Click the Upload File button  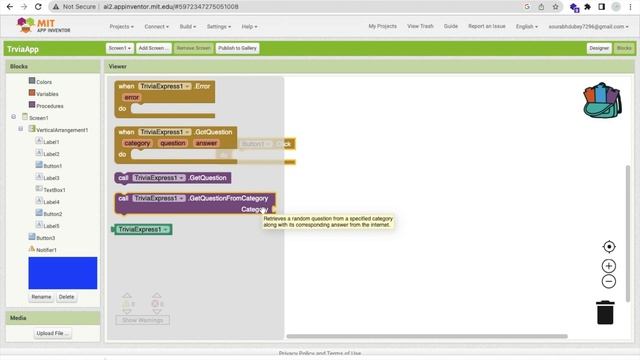(x=52, y=333)
